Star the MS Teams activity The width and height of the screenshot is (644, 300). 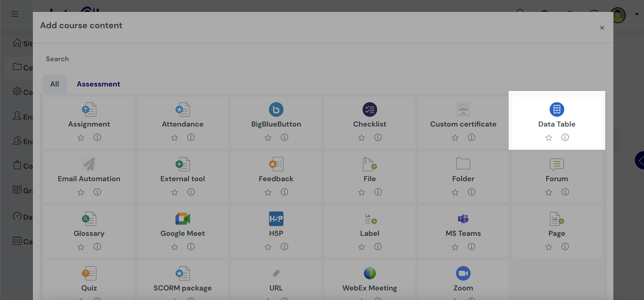coord(455,247)
